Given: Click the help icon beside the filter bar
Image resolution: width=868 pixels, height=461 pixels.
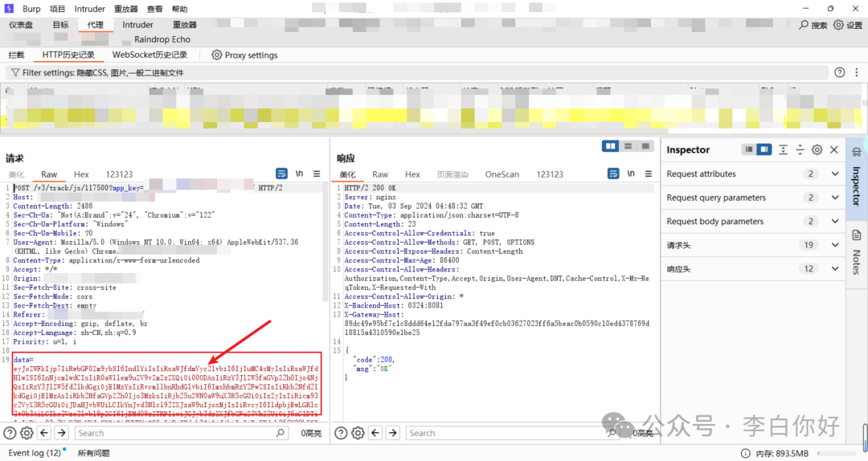Looking at the screenshot, I should click(x=840, y=72).
